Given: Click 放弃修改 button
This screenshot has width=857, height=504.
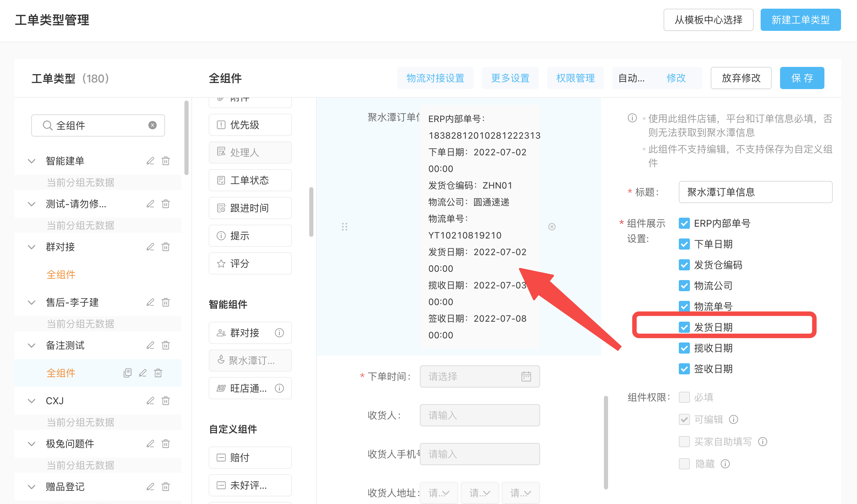Looking at the screenshot, I should [x=741, y=78].
